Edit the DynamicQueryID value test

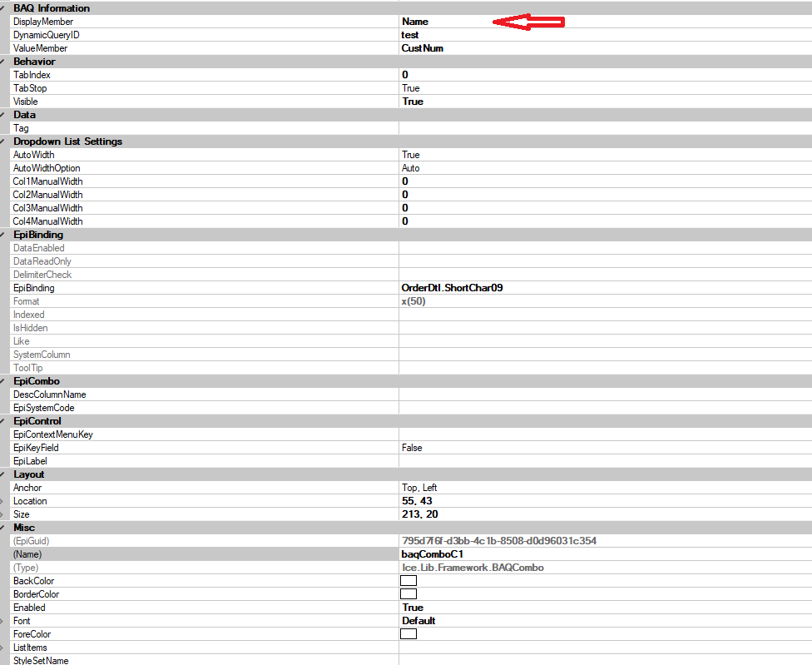(410, 35)
